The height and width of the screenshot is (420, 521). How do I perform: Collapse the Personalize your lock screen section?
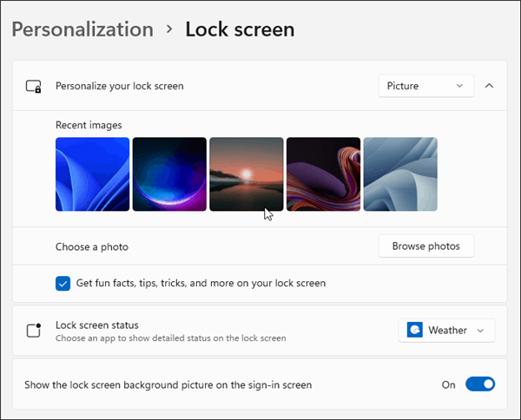click(489, 86)
